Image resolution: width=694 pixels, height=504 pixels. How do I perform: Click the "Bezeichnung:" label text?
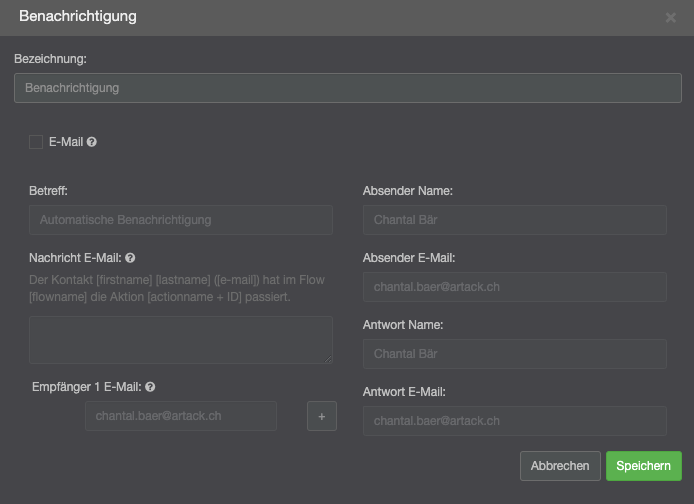(x=50, y=59)
